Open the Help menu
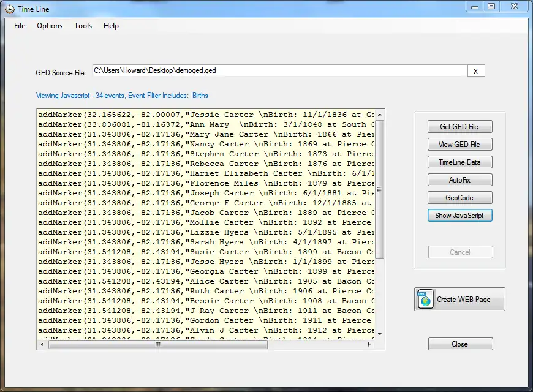533x392 pixels. pyautogui.click(x=111, y=26)
